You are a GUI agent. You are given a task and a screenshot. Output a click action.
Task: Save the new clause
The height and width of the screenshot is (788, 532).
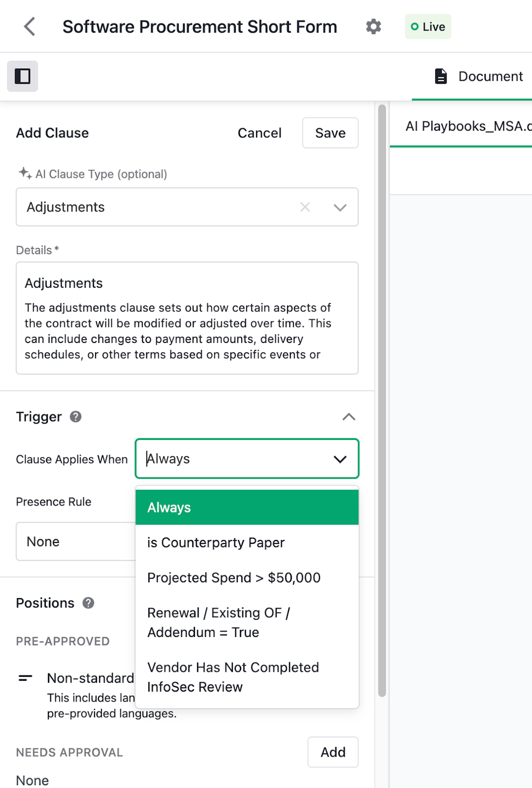click(x=330, y=133)
